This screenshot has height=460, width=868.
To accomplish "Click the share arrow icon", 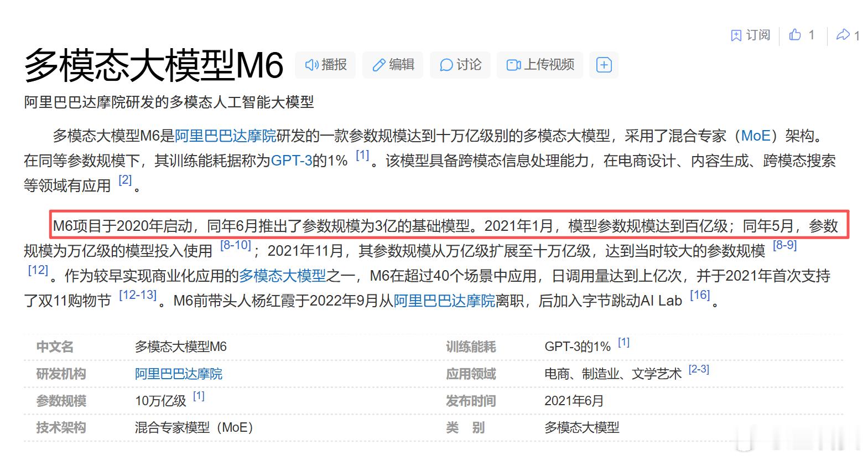I will [x=843, y=35].
